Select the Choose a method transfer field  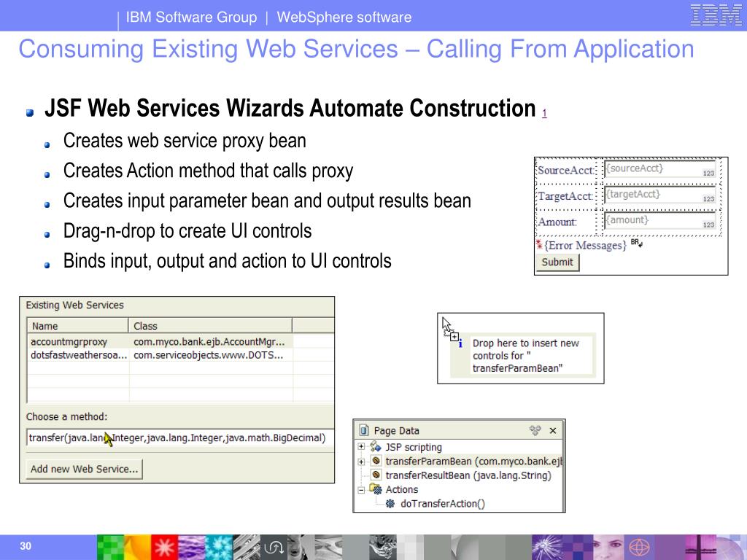click(180, 437)
